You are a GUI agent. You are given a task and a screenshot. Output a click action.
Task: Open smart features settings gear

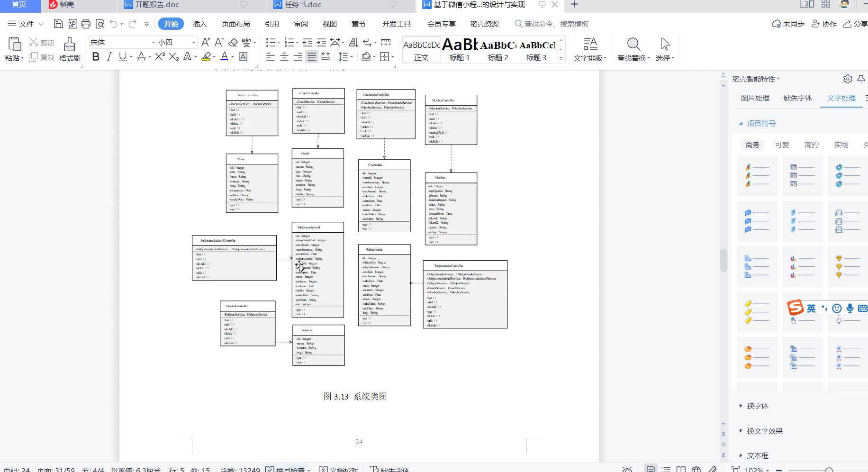pyautogui.click(x=848, y=79)
